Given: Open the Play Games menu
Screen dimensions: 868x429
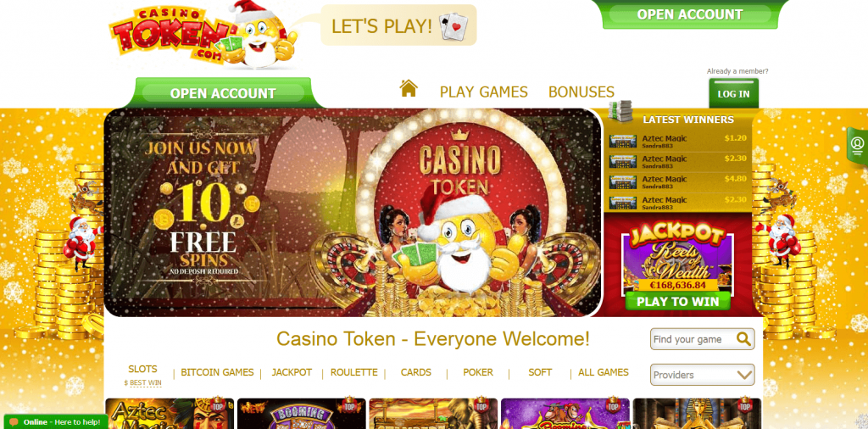Looking at the screenshot, I should point(484,92).
